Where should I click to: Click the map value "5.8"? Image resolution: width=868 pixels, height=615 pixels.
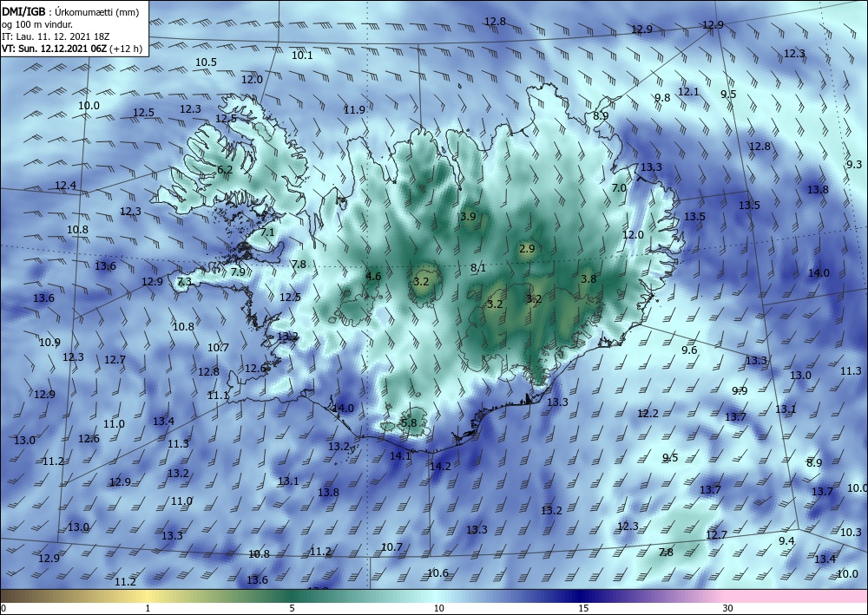pos(409,422)
